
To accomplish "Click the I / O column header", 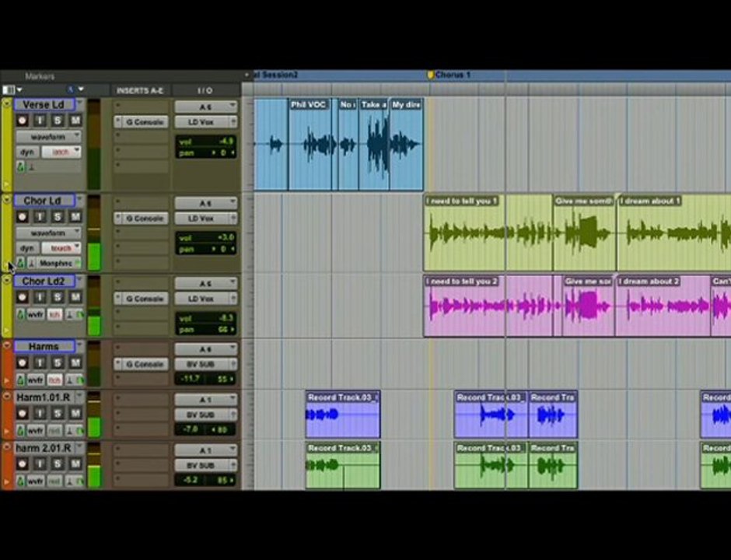I will coord(205,90).
